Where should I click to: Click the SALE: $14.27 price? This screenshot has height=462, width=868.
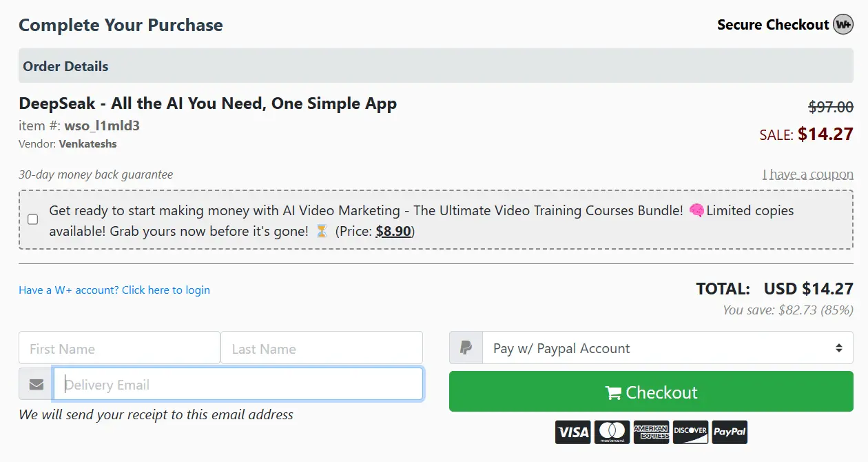[807, 134]
